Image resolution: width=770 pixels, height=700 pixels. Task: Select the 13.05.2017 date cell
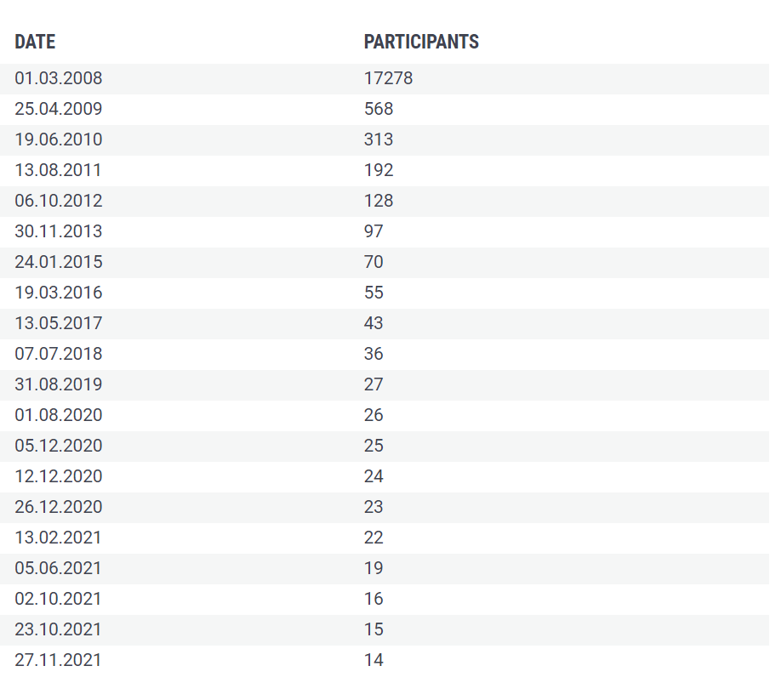(58, 323)
